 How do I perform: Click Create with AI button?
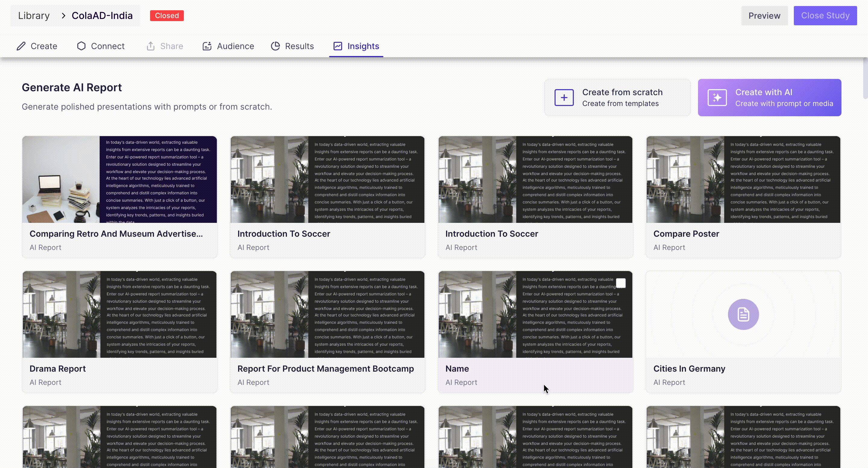(x=770, y=98)
